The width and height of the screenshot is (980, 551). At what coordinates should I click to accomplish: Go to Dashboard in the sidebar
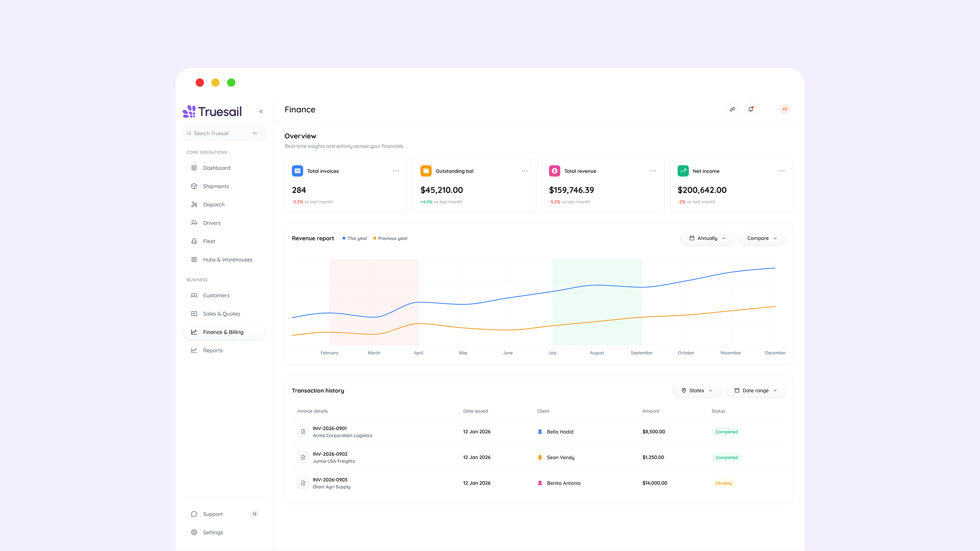pos(224,168)
